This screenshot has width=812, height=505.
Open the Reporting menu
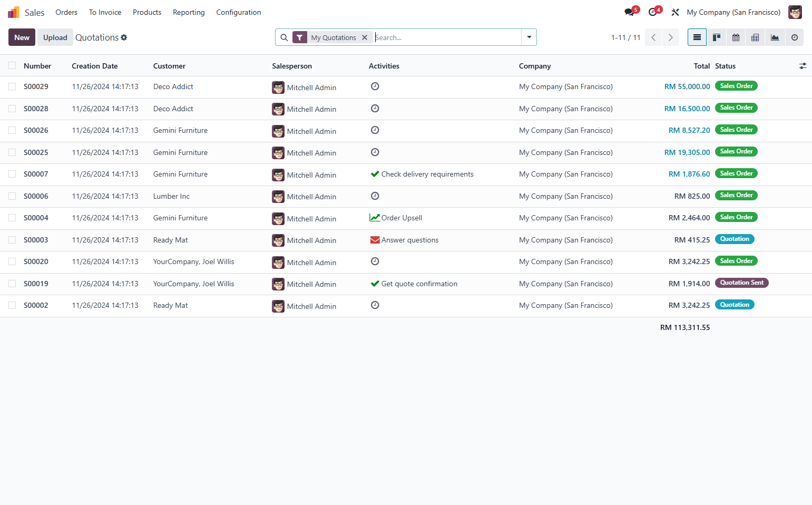pyautogui.click(x=189, y=12)
